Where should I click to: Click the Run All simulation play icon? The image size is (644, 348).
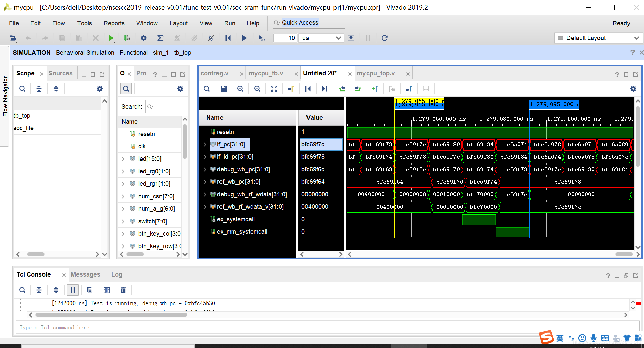point(244,38)
